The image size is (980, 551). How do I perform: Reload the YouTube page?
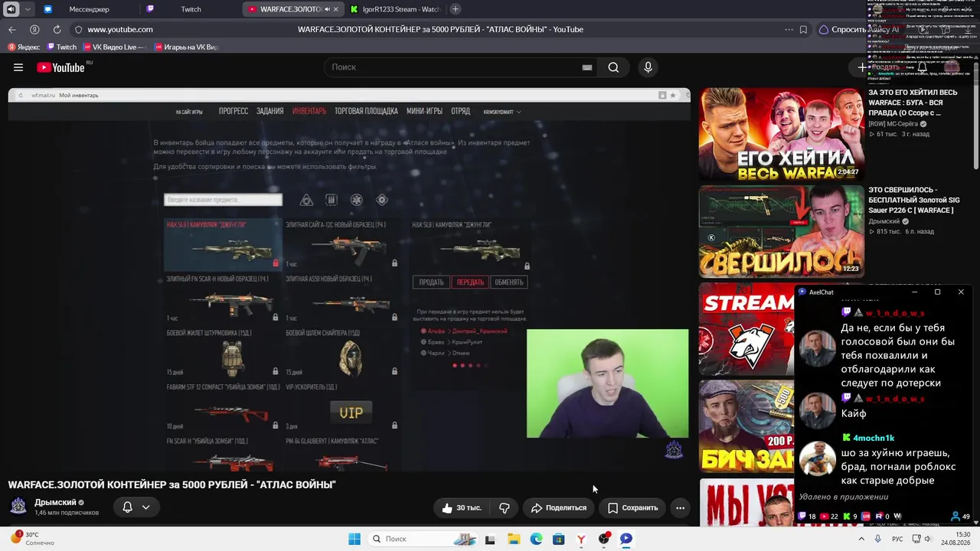pyautogui.click(x=57, y=30)
